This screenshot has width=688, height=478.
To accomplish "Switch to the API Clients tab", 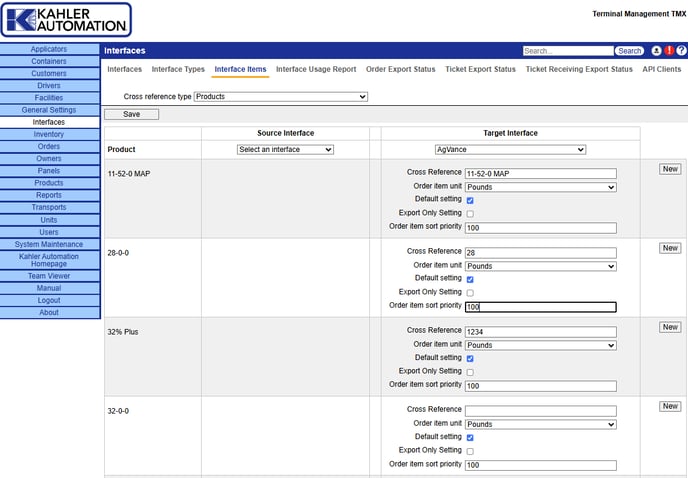I will [x=662, y=69].
